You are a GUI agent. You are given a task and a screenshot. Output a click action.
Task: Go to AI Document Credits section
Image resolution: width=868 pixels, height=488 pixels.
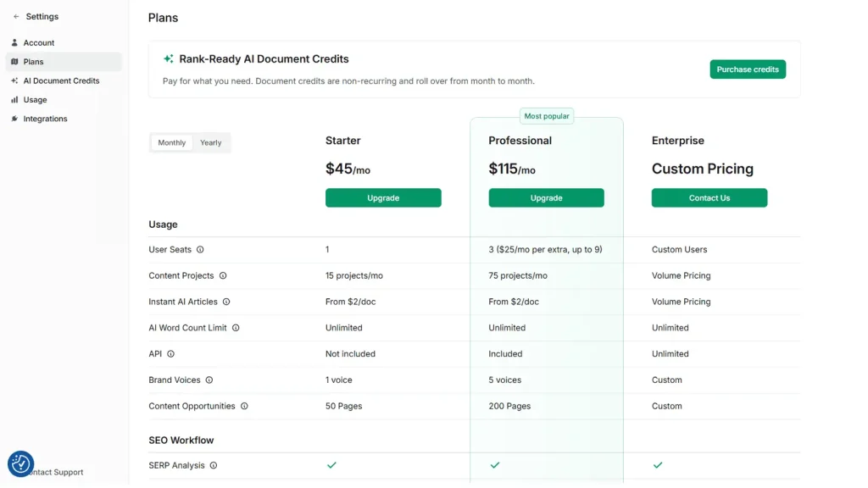pyautogui.click(x=61, y=81)
